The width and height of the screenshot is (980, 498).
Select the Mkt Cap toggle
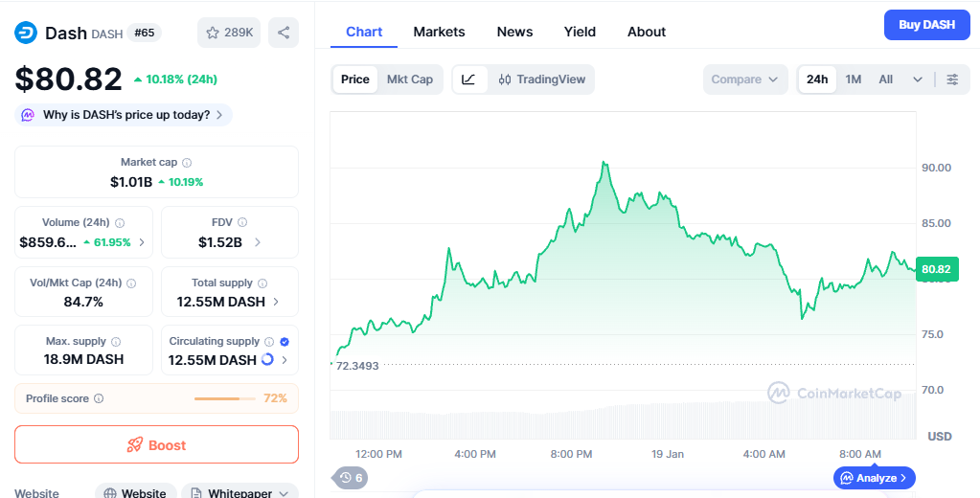coord(410,79)
